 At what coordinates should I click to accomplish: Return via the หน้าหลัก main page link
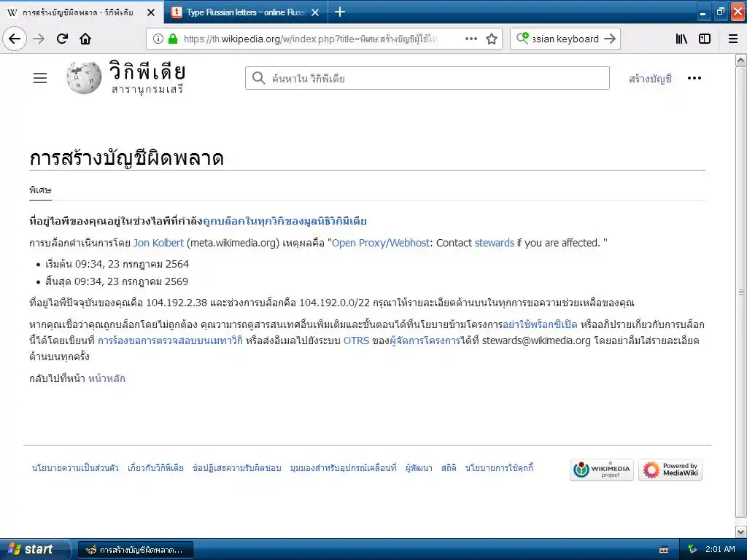[107, 378]
